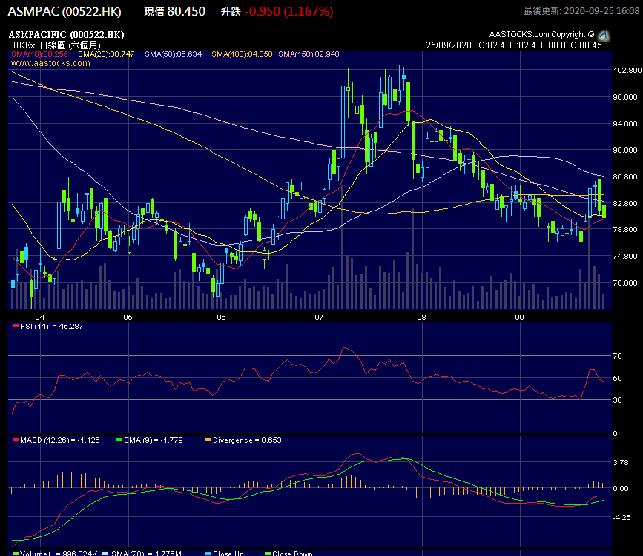Click the red change value -0.950 (1.167%)
The height and width of the screenshot is (556, 643).
point(289,11)
